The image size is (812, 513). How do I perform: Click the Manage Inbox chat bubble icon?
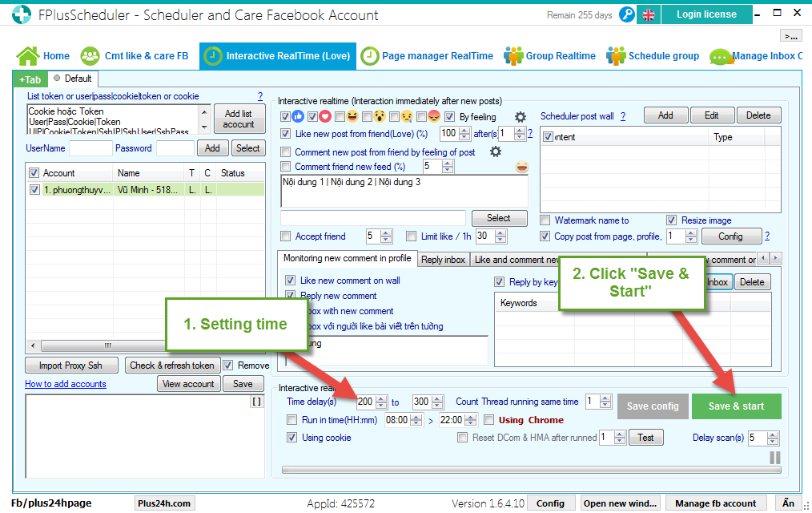tap(720, 56)
